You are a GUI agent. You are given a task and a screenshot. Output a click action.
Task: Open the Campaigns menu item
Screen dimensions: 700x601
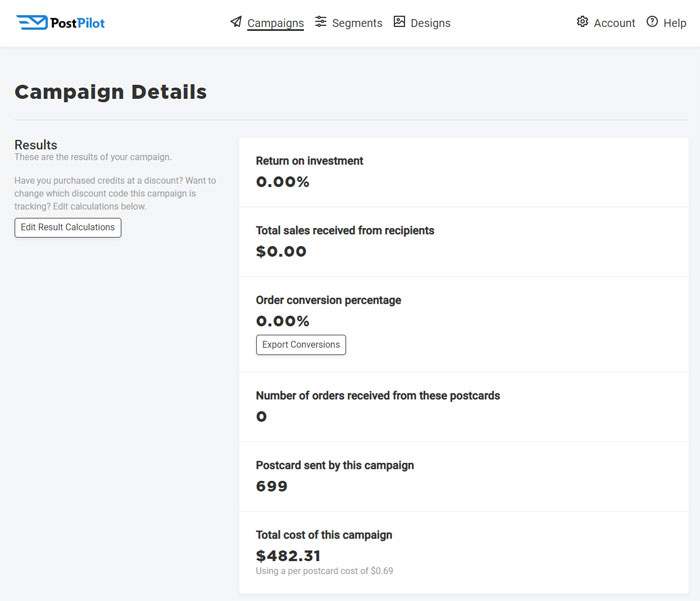275,23
